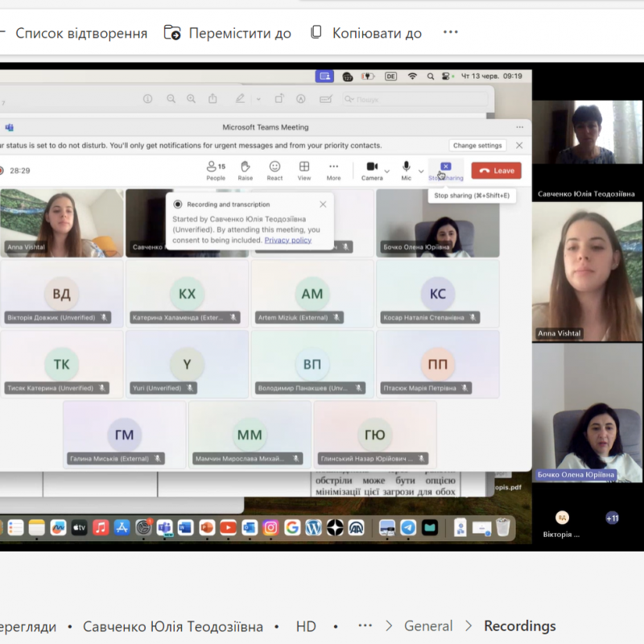644x644 pixels.
Task: Select the Yuri participant tile
Action: [x=187, y=365]
